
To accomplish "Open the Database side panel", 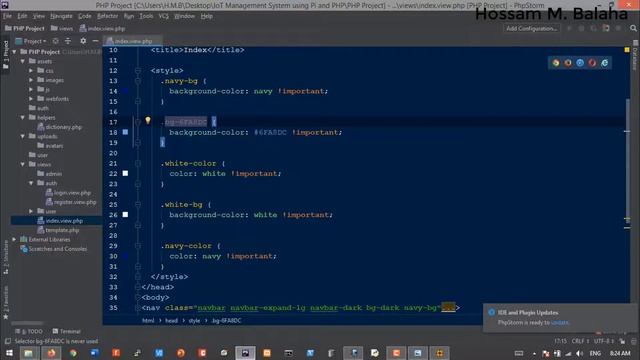I will (635, 55).
